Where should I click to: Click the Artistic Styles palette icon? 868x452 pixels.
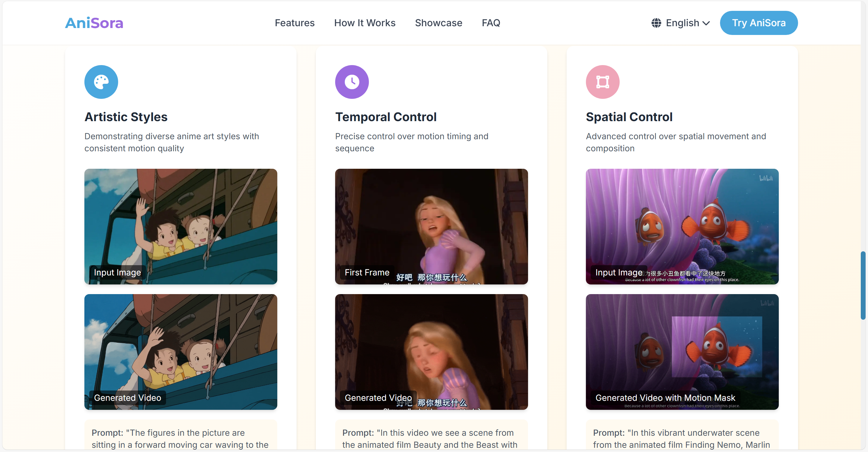point(101,82)
